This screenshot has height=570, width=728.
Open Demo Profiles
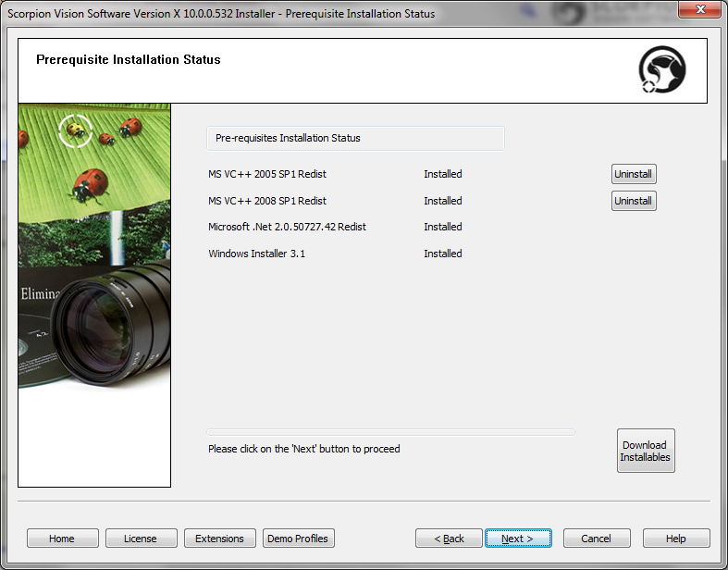pyautogui.click(x=298, y=539)
